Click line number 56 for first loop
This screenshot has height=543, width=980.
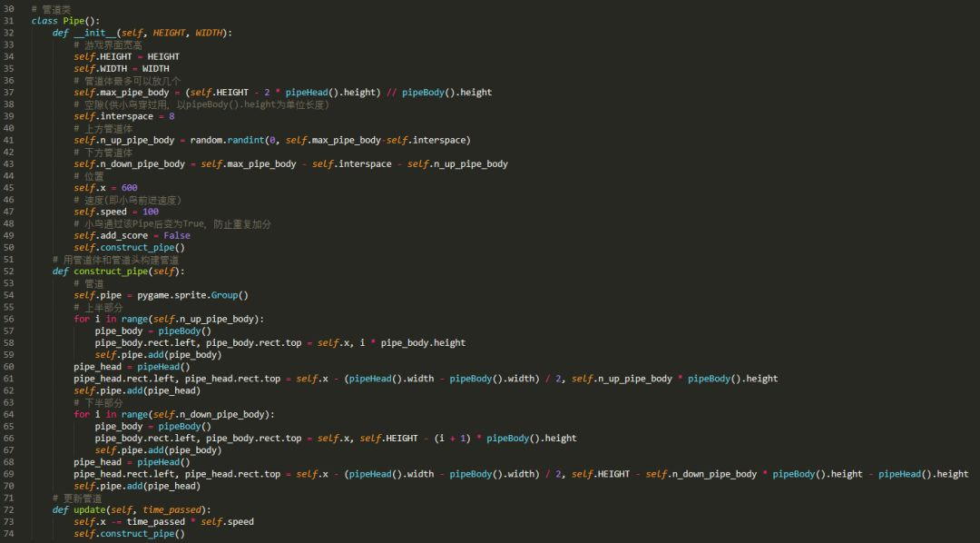pos(8,319)
